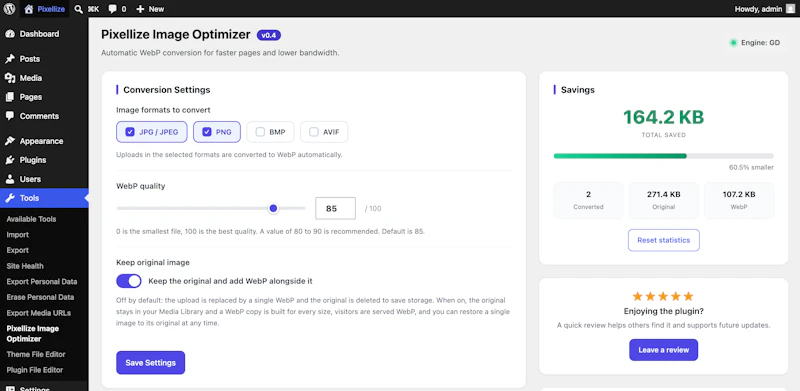Open the Howdy, admin account link

tap(765, 9)
